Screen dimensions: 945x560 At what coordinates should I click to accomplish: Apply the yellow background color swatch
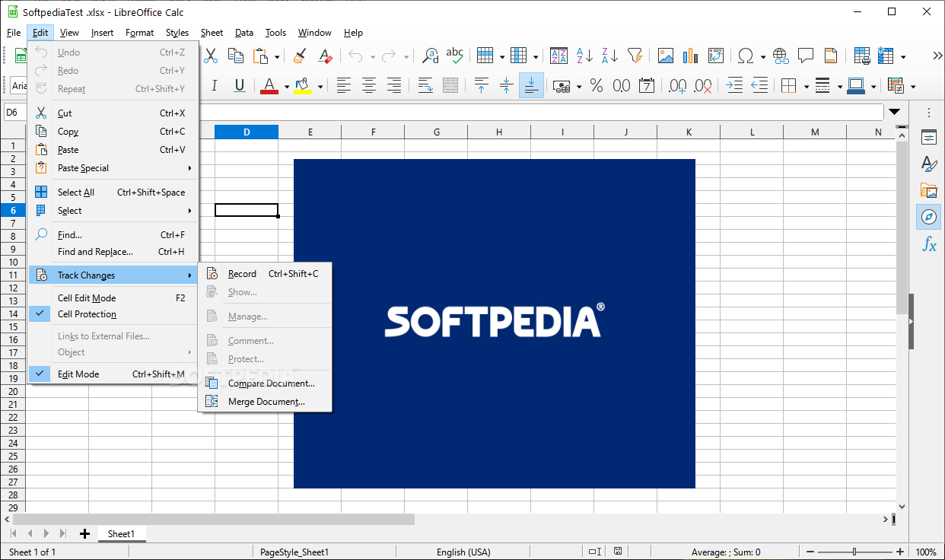(303, 86)
